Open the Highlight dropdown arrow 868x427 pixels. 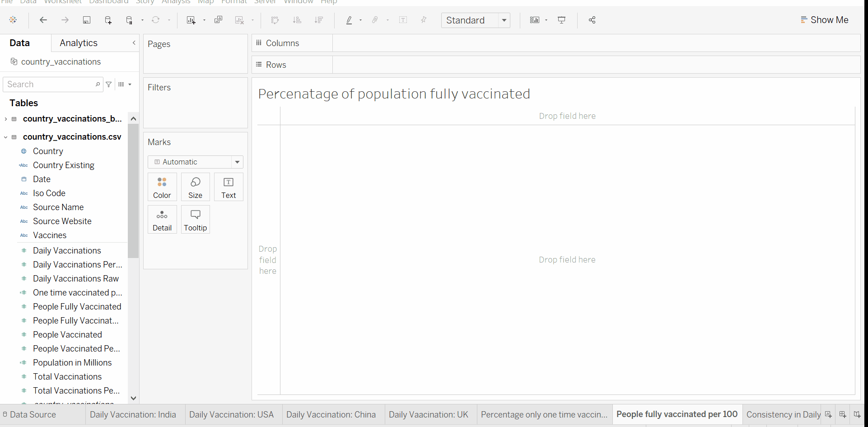click(x=360, y=20)
